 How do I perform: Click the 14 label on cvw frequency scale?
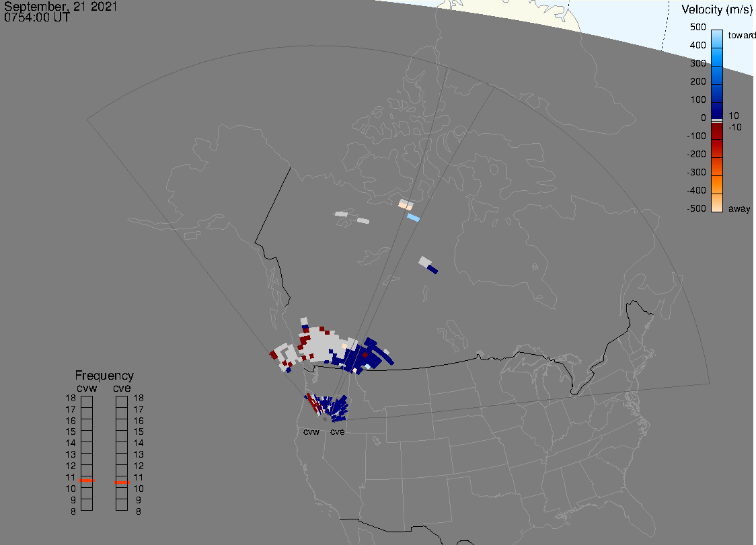[x=71, y=444]
